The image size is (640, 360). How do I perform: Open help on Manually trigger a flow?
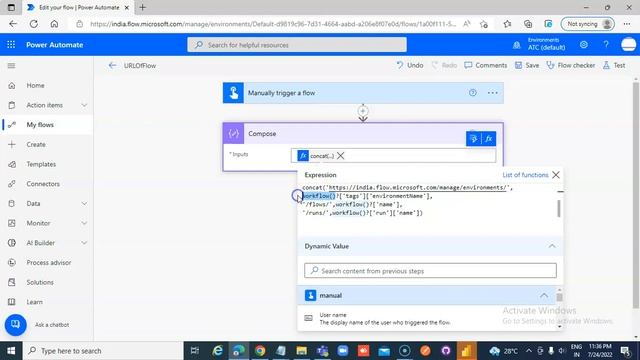[x=473, y=93]
